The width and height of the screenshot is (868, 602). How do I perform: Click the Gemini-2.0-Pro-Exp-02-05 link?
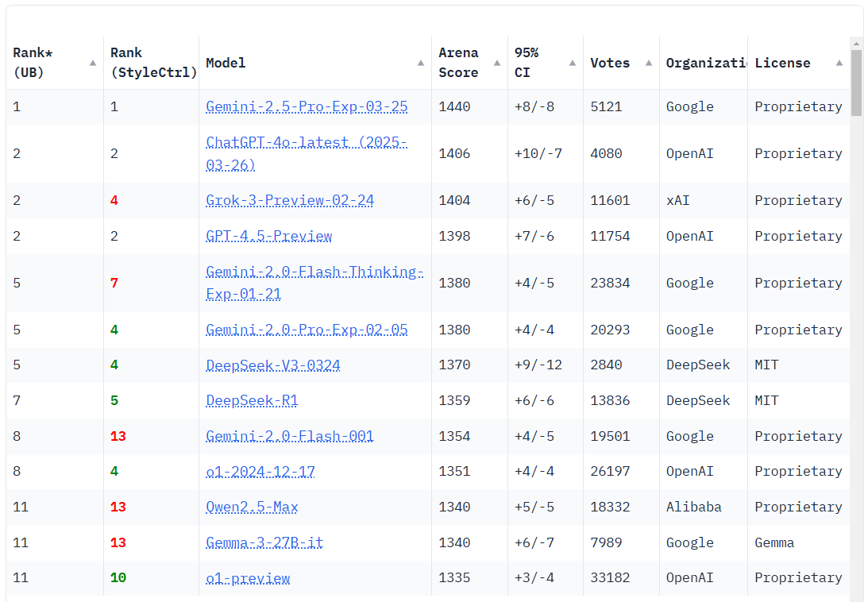pos(307,330)
